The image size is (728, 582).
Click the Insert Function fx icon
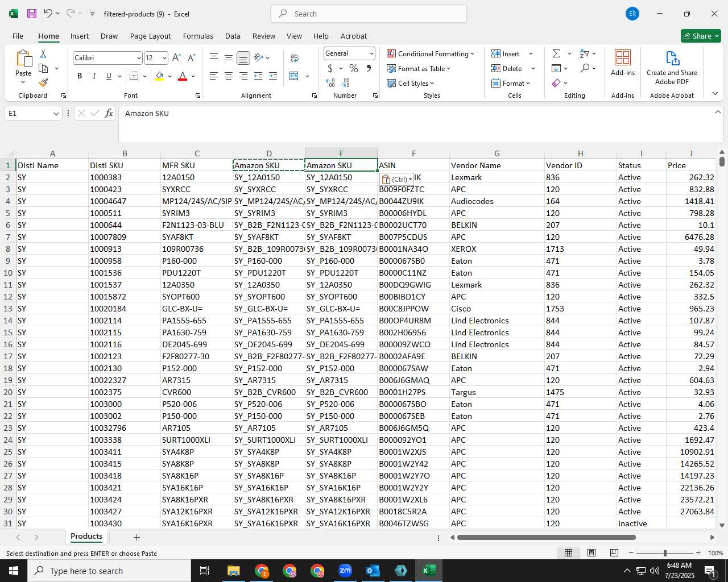coord(109,113)
